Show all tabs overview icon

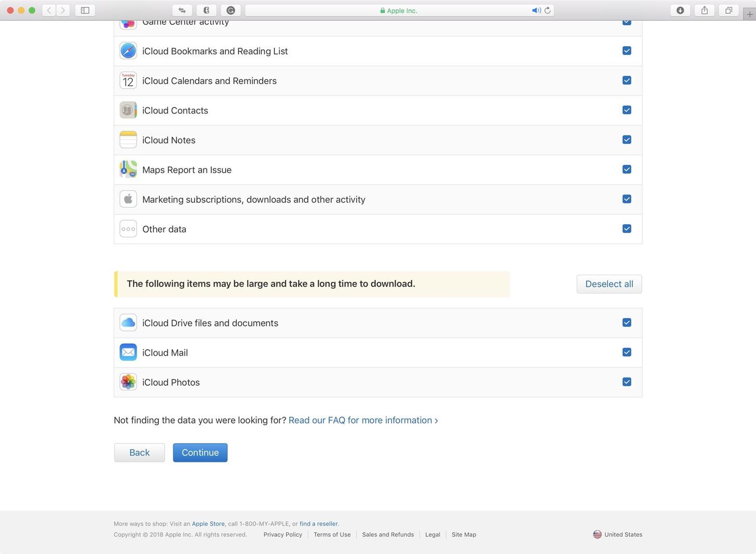point(729,10)
